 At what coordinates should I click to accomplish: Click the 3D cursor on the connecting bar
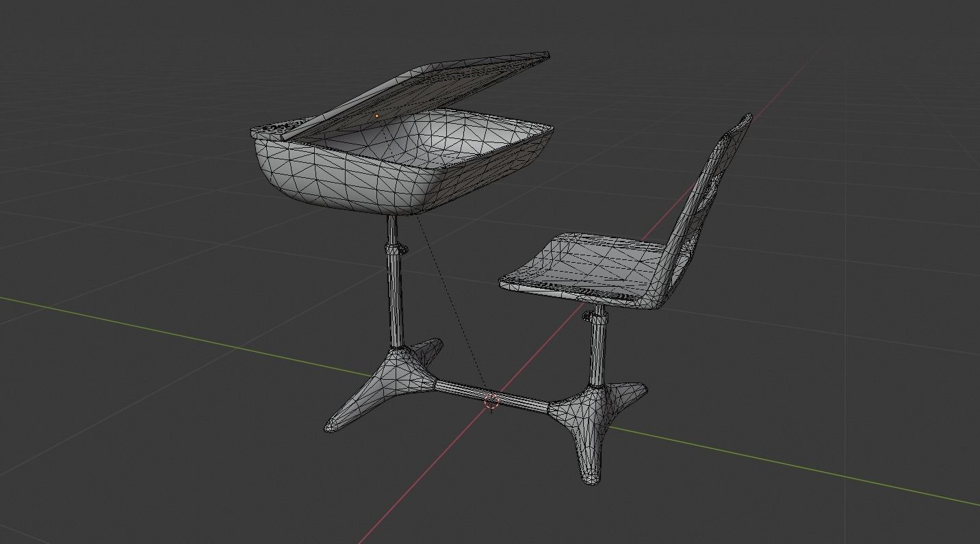[491, 402]
